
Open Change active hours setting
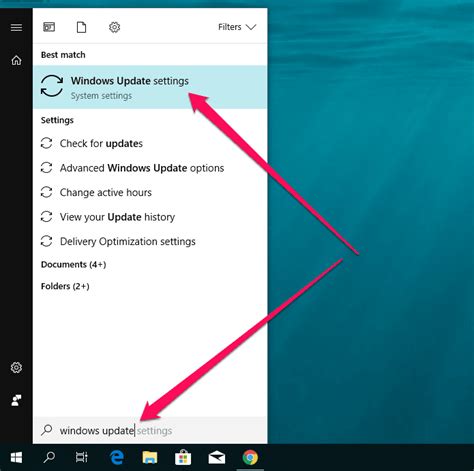[x=150, y=193]
